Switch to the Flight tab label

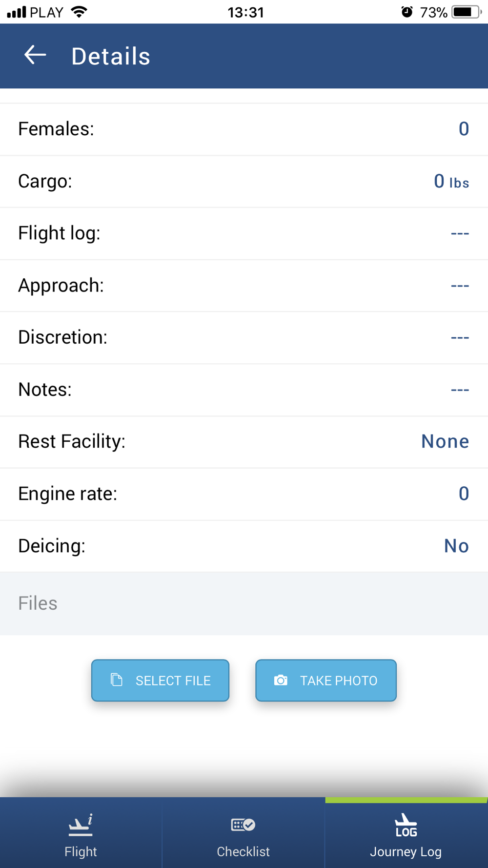pyautogui.click(x=81, y=851)
